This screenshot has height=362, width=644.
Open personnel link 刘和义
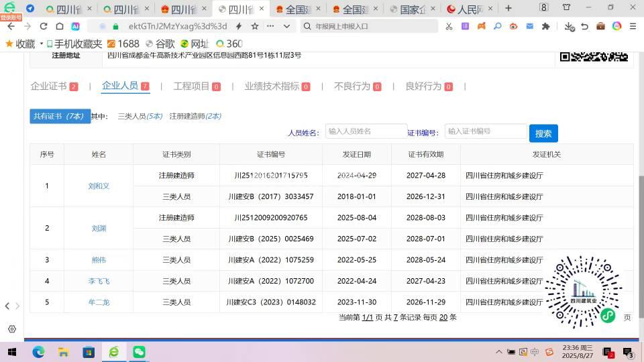[99, 186]
